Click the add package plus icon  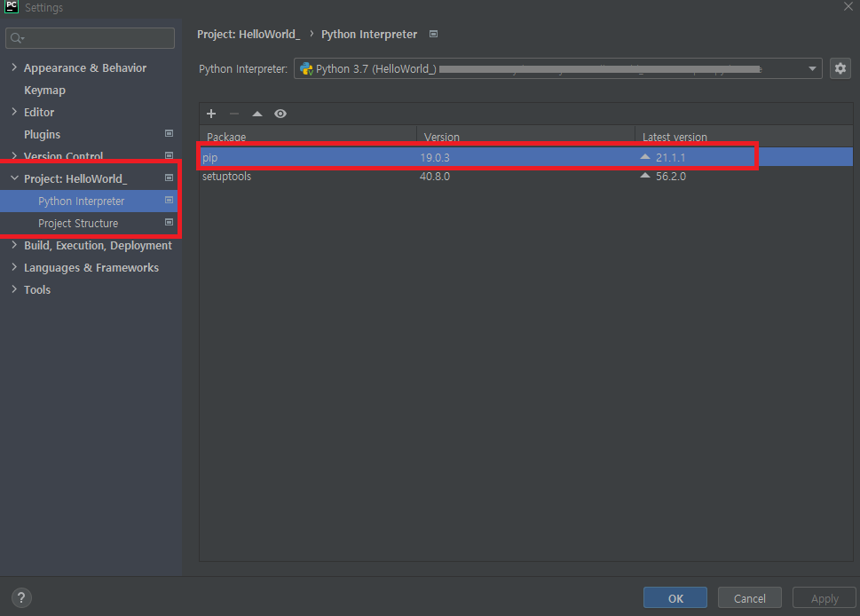click(211, 114)
